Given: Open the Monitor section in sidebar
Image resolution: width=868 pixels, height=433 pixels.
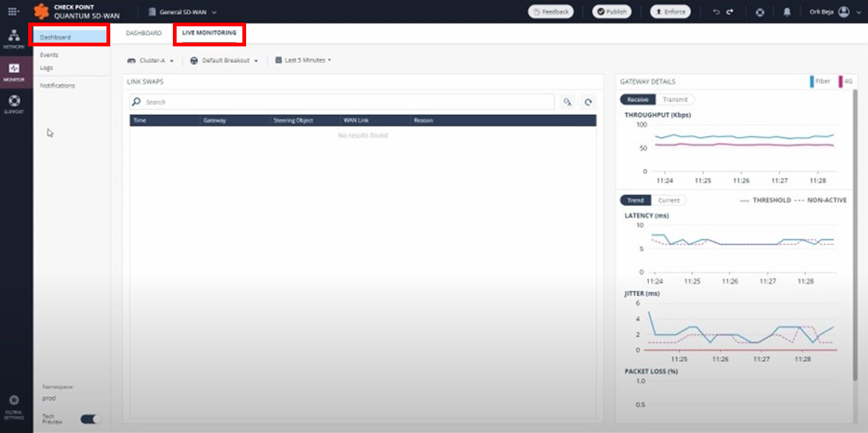Looking at the screenshot, I should tap(14, 71).
